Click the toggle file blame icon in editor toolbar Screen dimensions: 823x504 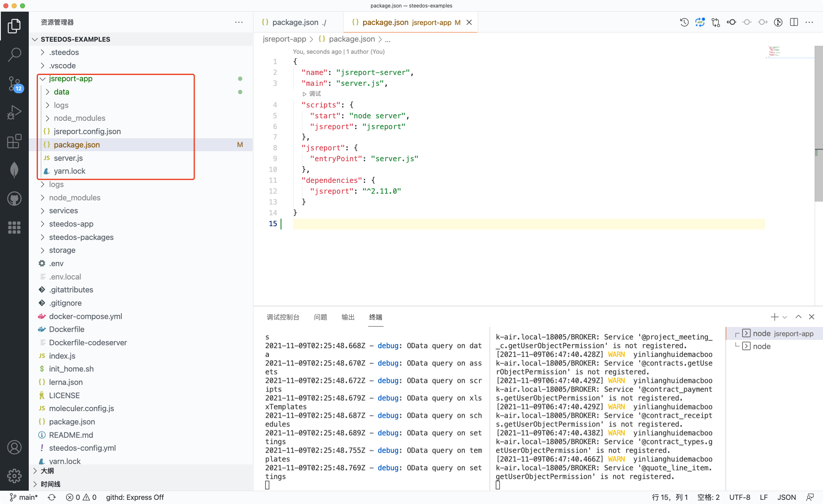coord(778,22)
